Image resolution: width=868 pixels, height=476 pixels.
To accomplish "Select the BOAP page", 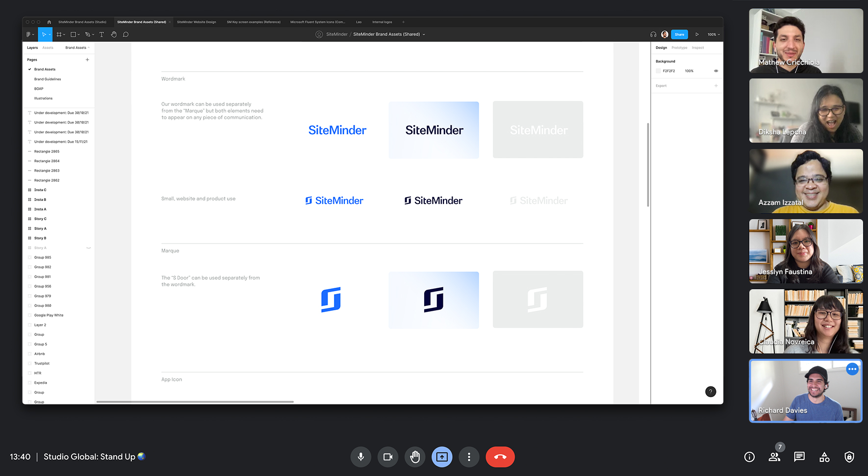I will coord(39,89).
